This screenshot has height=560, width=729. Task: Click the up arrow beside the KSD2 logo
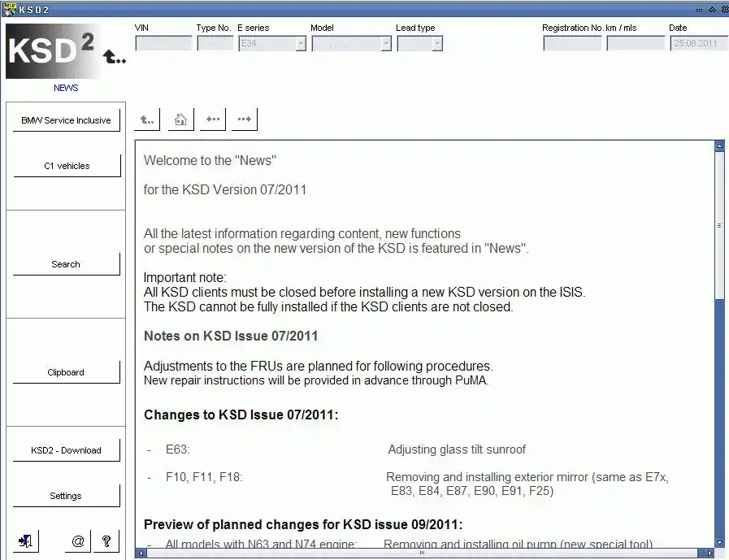[x=114, y=56]
